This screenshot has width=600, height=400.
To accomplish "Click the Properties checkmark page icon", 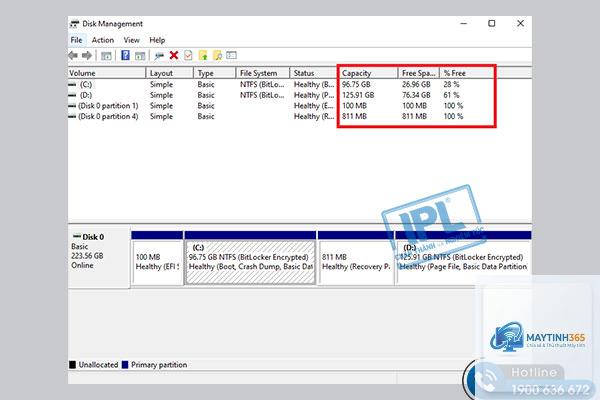I will [188, 55].
